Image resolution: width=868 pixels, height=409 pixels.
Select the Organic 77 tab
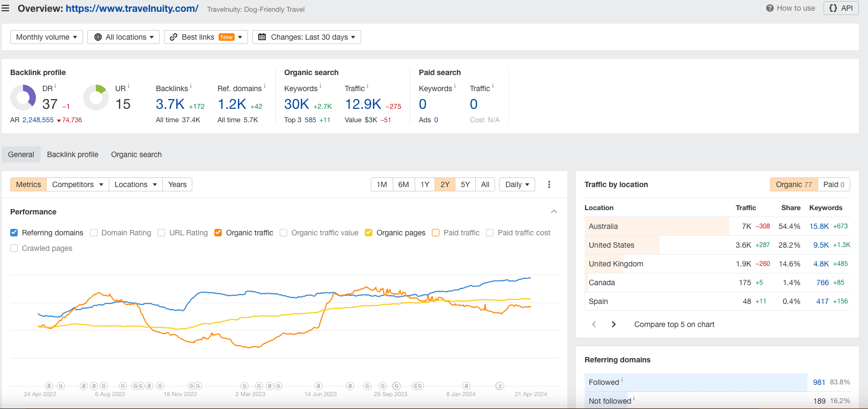[794, 184]
